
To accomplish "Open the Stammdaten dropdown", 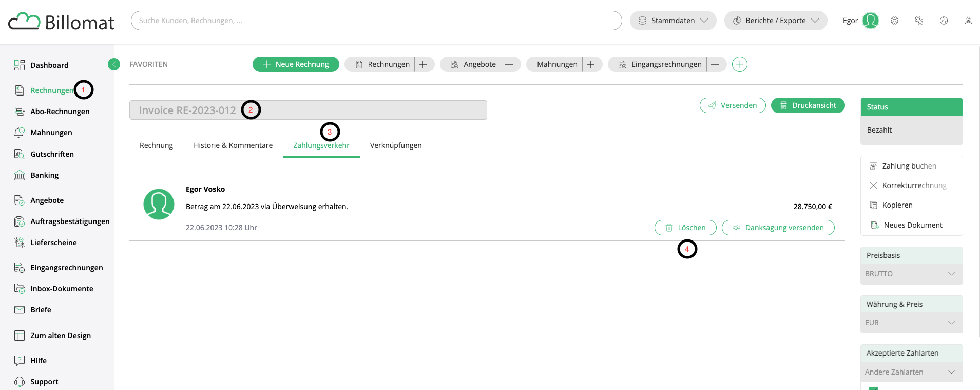I will [x=673, y=21].
